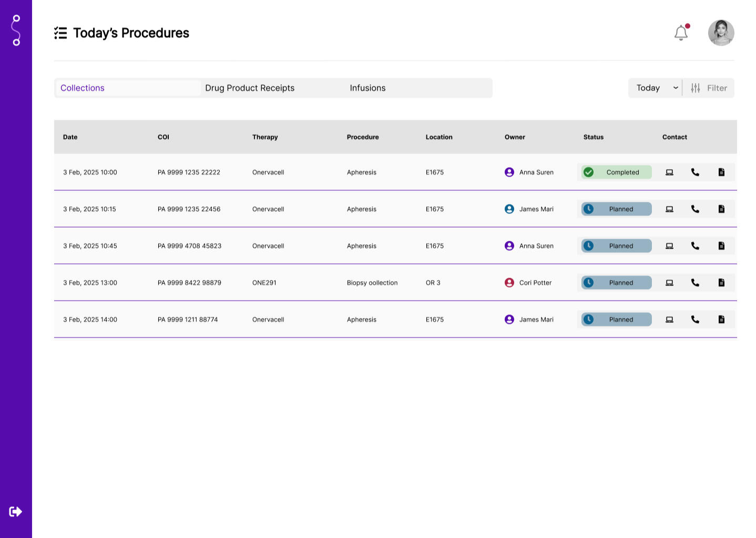This screenshot has width=756, height=538.
Task: Open the document icon for James Mari's 10:15 procedure
Action: (x=721, y=209)
